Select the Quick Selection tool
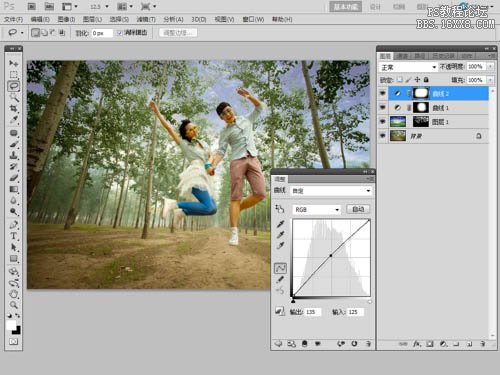Viewport: 500px width, 375px height. 14,97
